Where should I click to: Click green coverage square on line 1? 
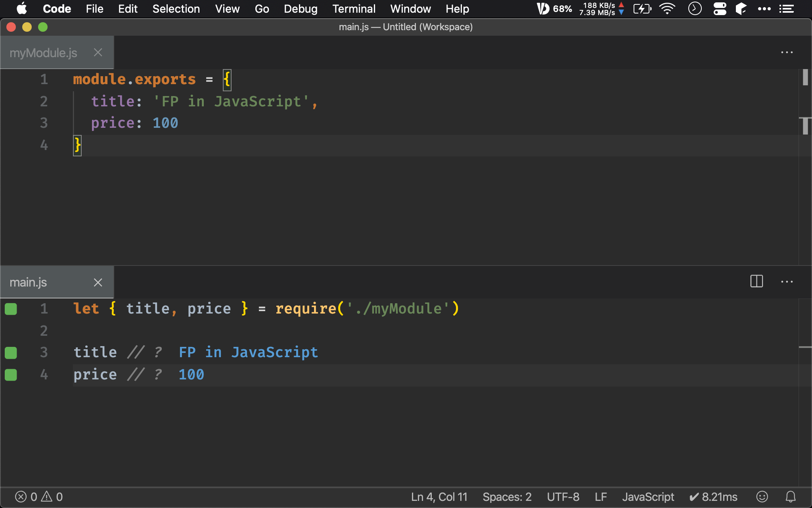(x=11, y=309)
